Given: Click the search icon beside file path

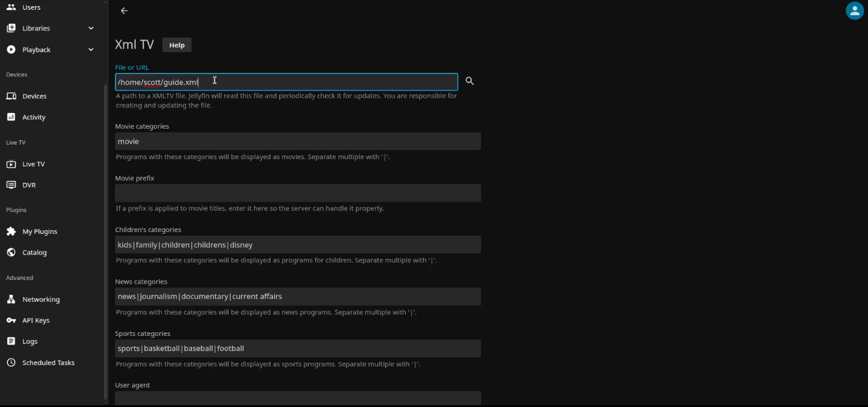Looking at the screenshot, I should pyautogui.click(x=469, y=81).
